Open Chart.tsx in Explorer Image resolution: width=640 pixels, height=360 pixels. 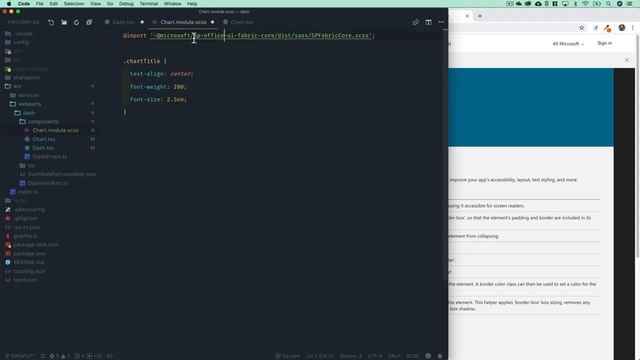tap(49, 139)
